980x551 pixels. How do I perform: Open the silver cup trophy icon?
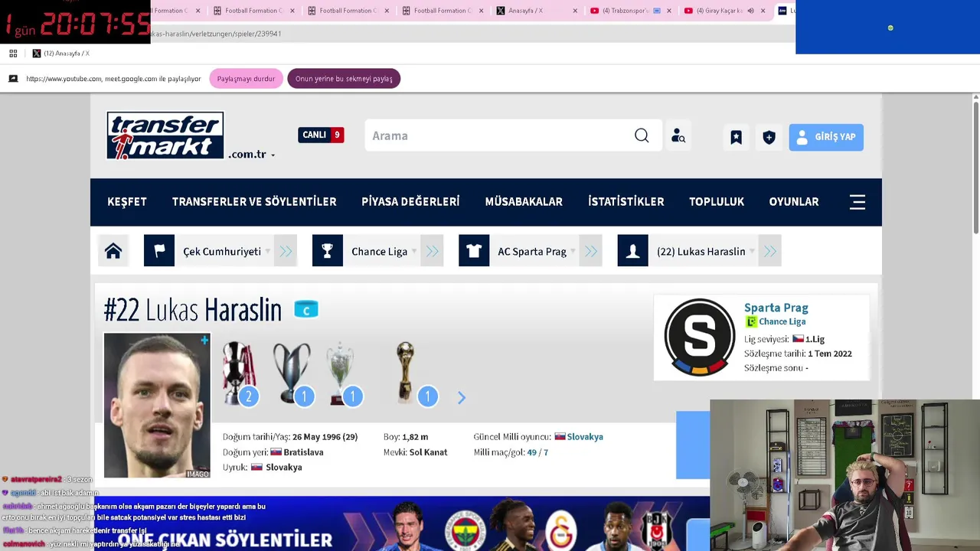(341, 373)
